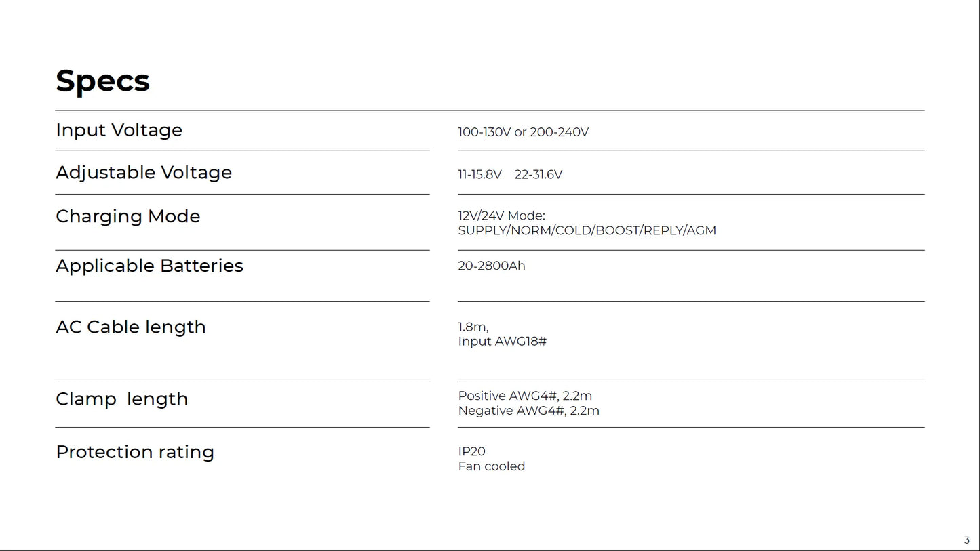Click the Input AWG18# text

tap(502, 341)
